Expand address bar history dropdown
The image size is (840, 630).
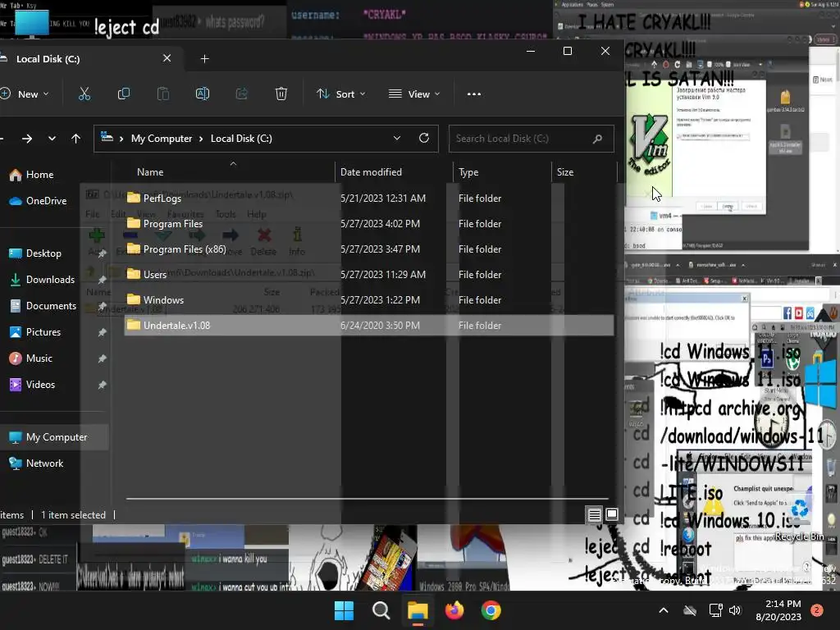(x=397, y=138)
